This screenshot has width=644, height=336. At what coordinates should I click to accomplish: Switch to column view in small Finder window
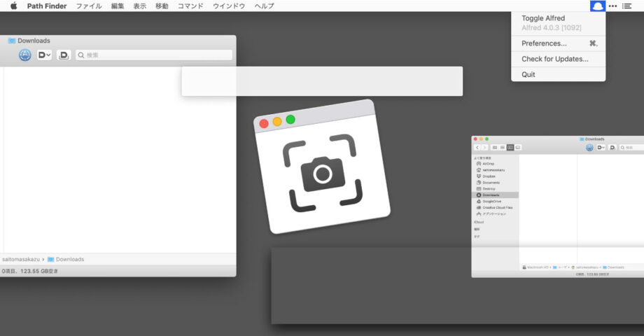[x=510, y=148]
